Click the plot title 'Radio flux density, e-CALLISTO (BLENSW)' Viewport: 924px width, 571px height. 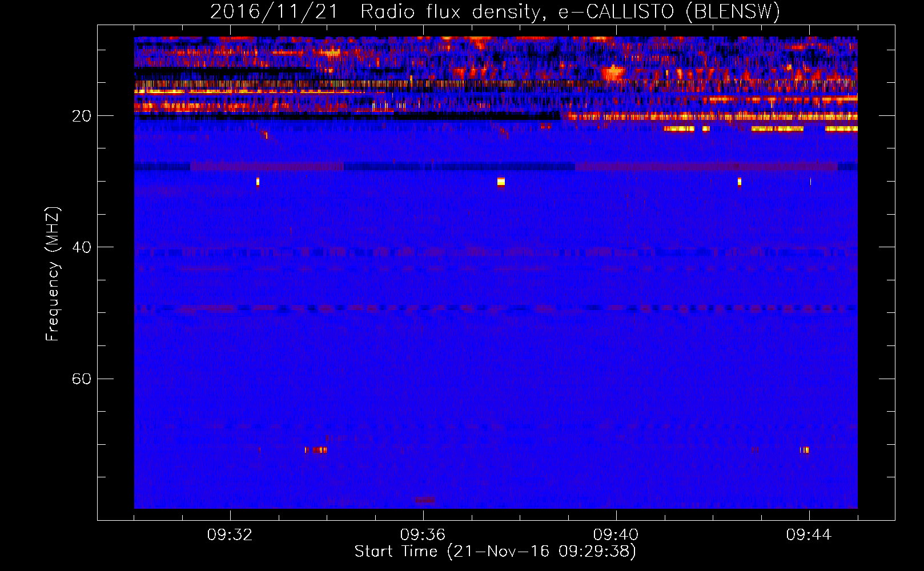click(x=570, y=12)
